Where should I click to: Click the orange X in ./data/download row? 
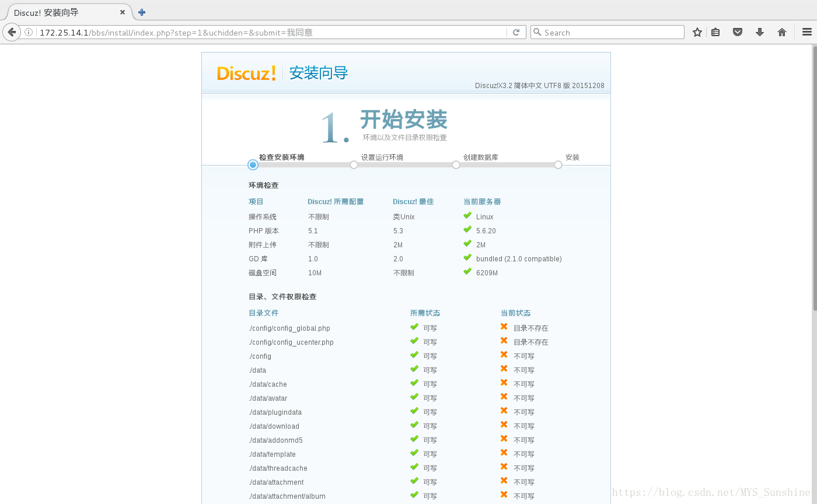click(x=504, y=425)
